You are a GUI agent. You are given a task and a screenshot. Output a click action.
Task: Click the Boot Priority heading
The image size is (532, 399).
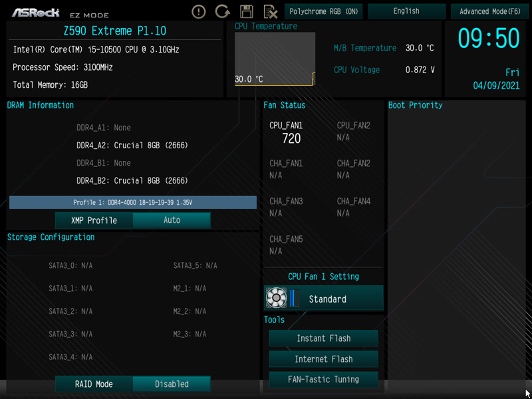pos(415,105)
